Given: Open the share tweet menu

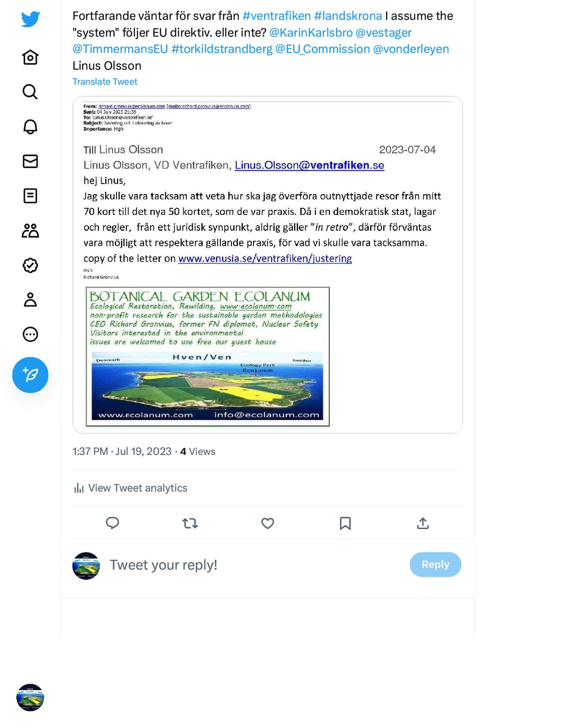Looking at the screenshot, I should coord(423,523).
